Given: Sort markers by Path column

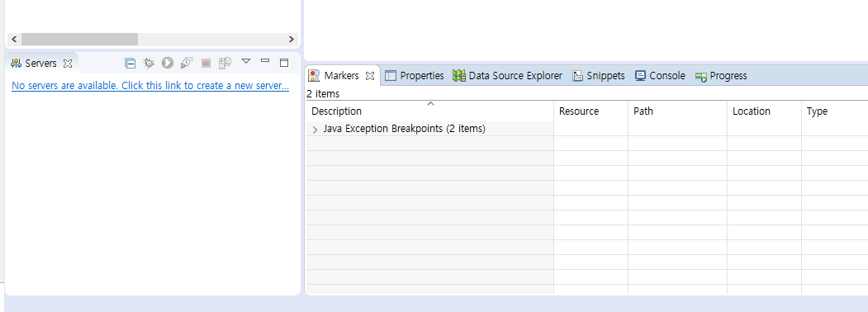Looking at the screenshot, I should pos(677,111).
